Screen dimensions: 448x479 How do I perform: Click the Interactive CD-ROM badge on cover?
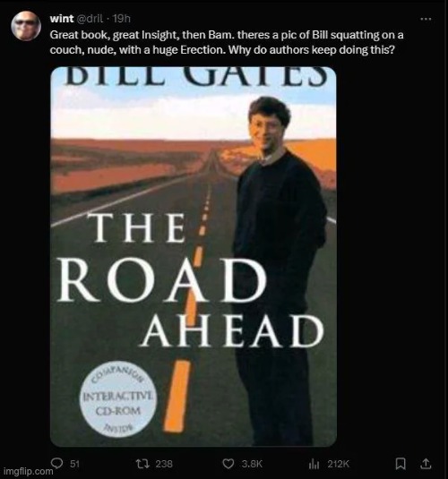[x=117, y=402]
